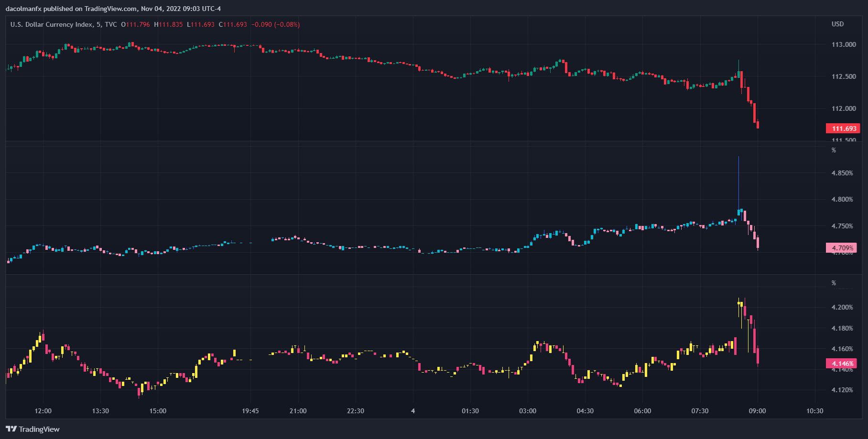Screen dimensions: 868x439
Task: Click the red 111.693 current price tag
Action: point(843,128)
